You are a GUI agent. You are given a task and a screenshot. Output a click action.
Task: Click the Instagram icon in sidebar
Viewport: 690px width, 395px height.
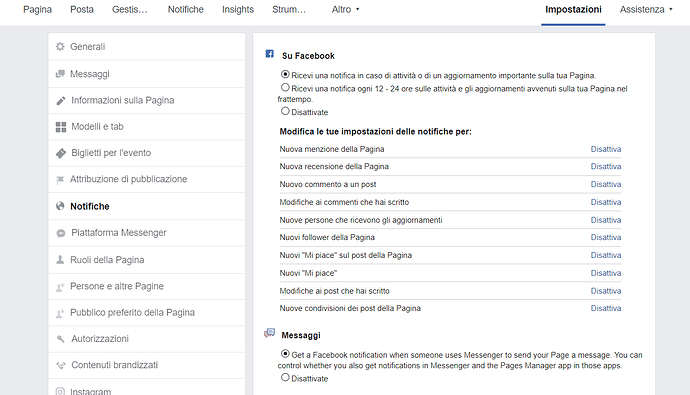[x=60, y=391]
